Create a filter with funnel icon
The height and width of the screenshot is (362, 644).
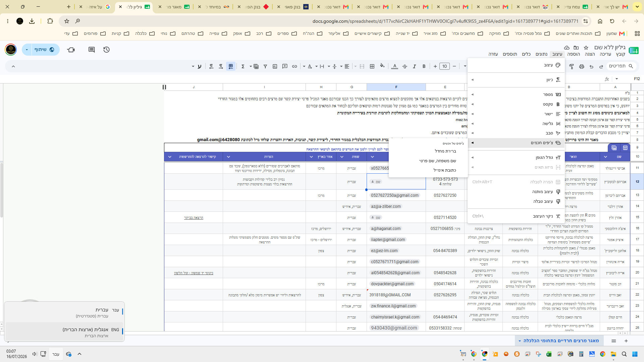265,66
